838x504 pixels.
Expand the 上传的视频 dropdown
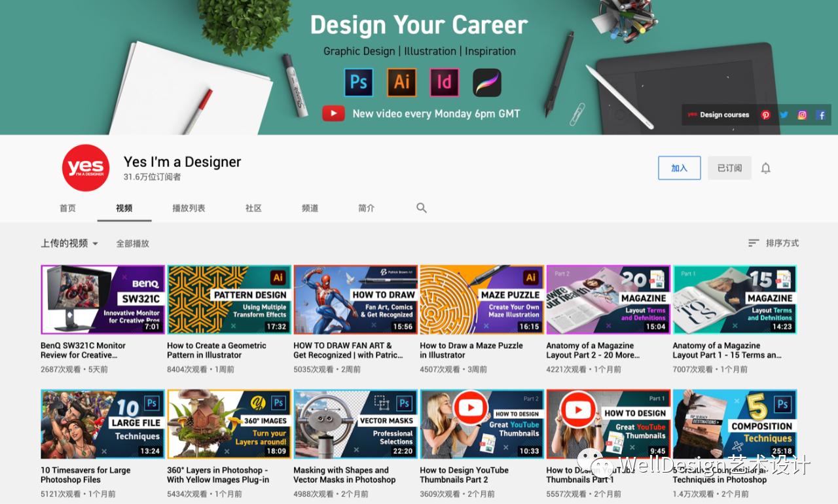point(69,243)
